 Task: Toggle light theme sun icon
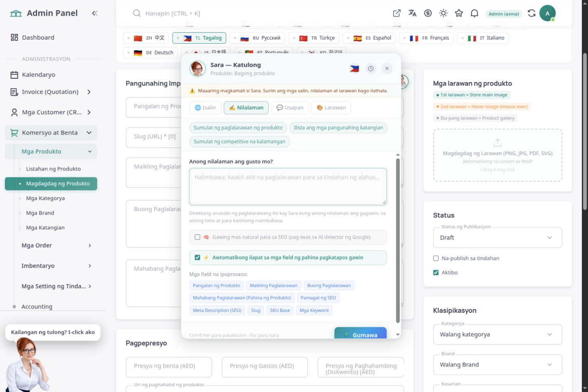[443, 13]
